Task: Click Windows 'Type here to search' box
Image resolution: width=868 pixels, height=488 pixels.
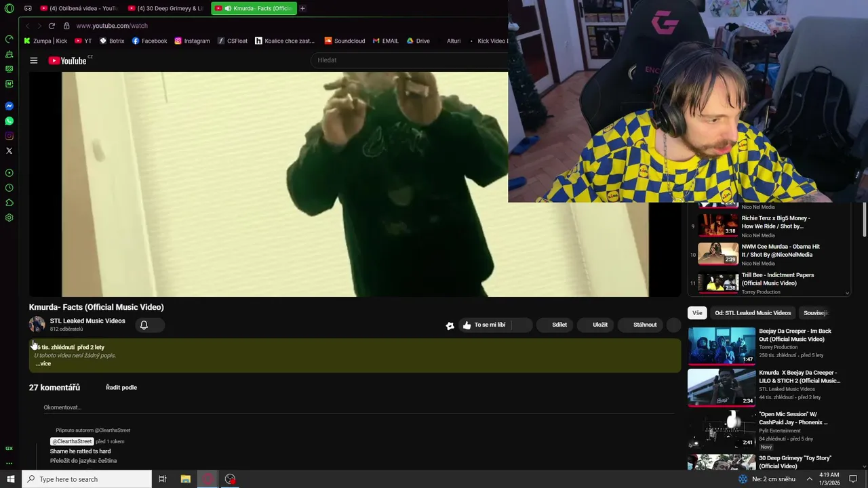Action: [87, 479]
